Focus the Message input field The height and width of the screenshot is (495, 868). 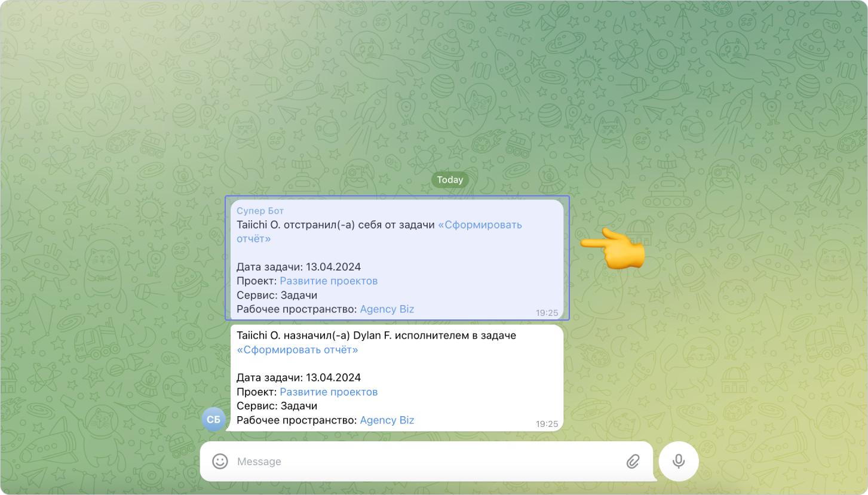(418, 461)
